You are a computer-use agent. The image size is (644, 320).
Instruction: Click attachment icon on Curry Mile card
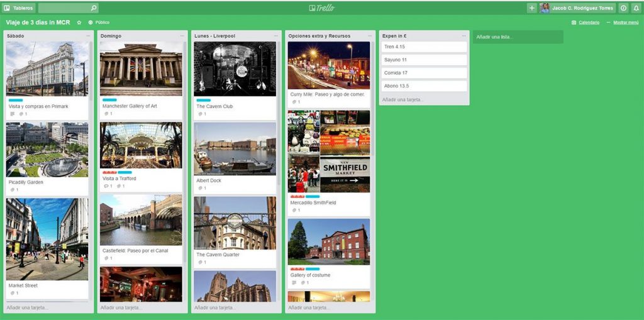296,102
